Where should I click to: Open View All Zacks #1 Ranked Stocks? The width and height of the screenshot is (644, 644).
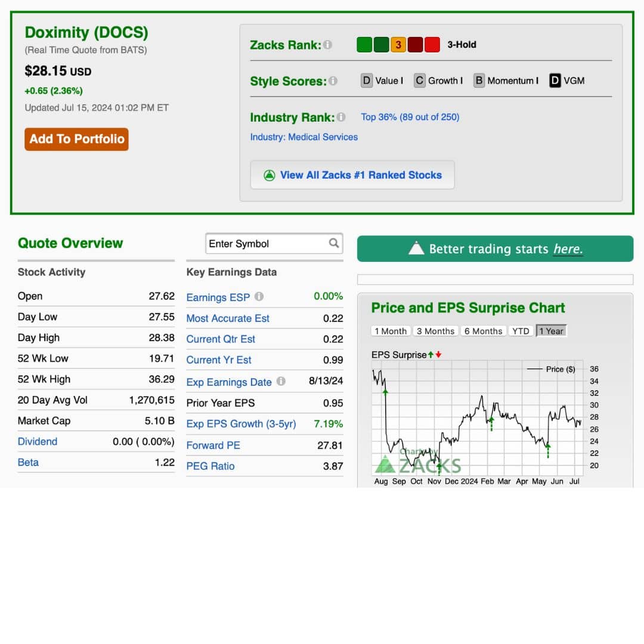point(352,175)
